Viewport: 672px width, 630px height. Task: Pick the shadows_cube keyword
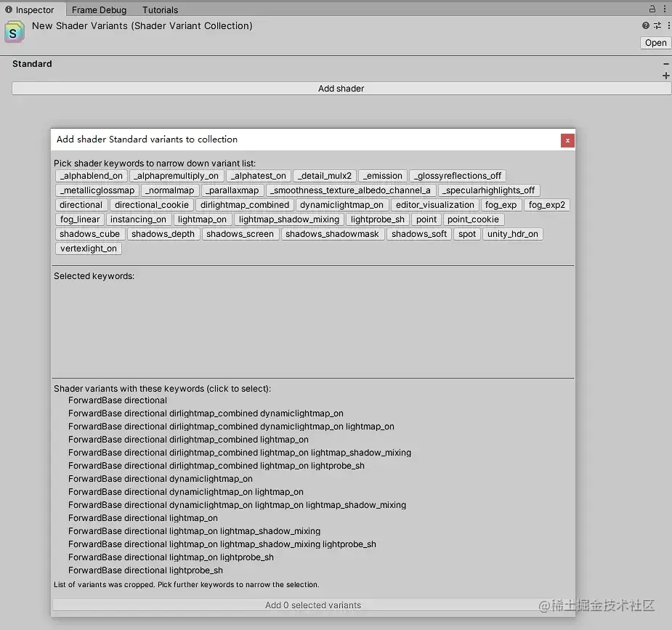pyautogui.click(x=90, y=234)
